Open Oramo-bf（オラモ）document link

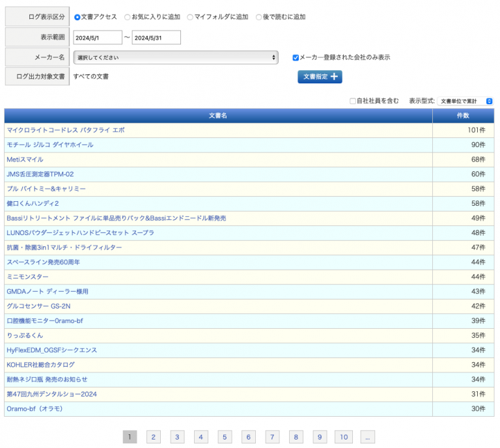coord(35,409)
